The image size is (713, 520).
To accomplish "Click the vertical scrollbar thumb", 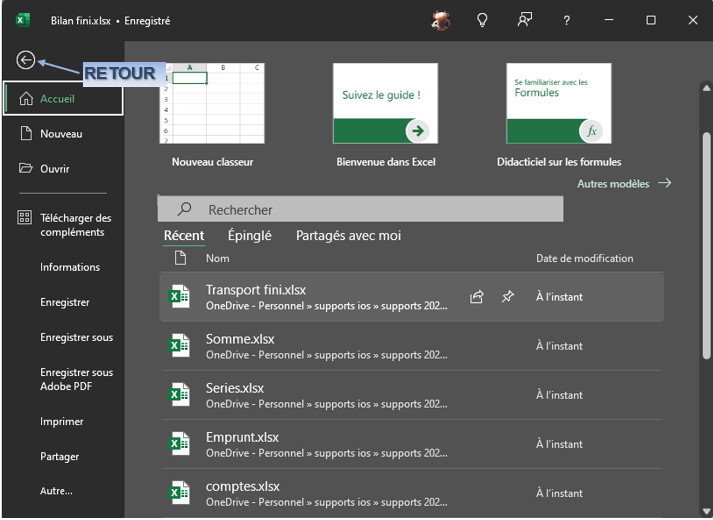I will pyautogui.click(x=706, y=245).
